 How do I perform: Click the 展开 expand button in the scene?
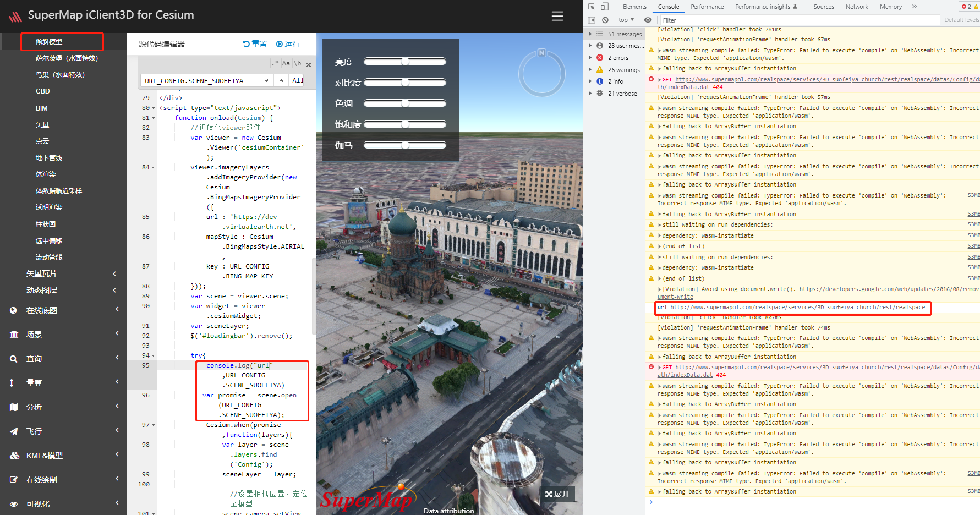557,494
